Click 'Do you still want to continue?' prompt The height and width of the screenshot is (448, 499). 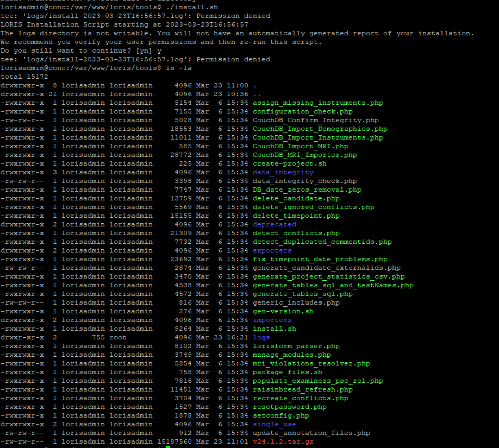[81, 51]
